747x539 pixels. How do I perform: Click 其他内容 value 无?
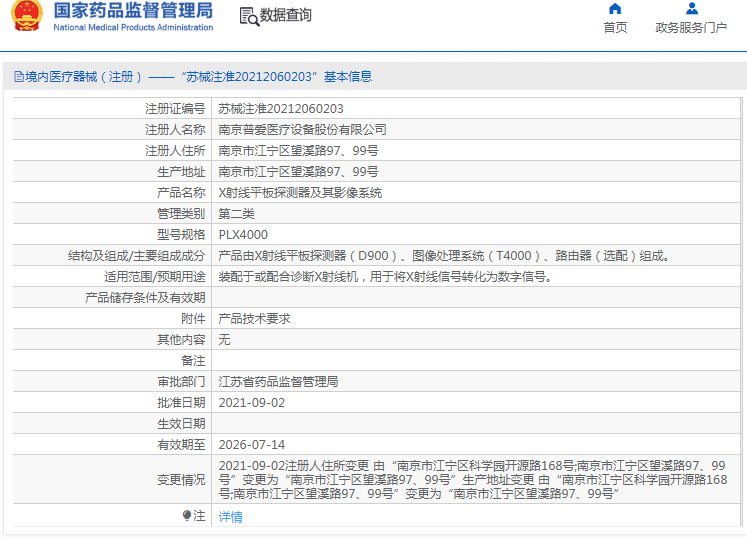(224, 340)
